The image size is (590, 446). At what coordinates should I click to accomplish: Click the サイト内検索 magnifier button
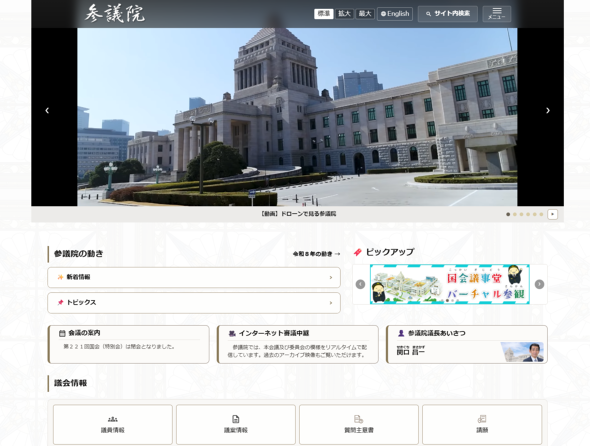point(448,14)
